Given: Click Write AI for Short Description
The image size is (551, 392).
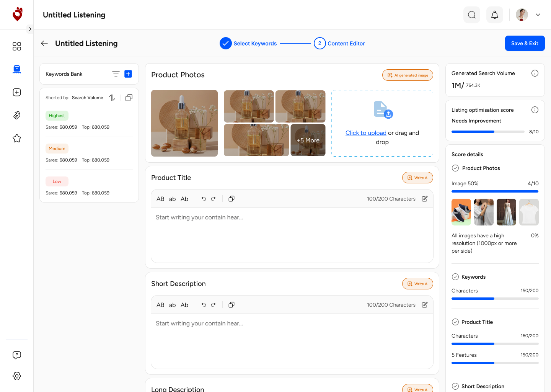Looking at the screenshot, I should pos(417,284).
